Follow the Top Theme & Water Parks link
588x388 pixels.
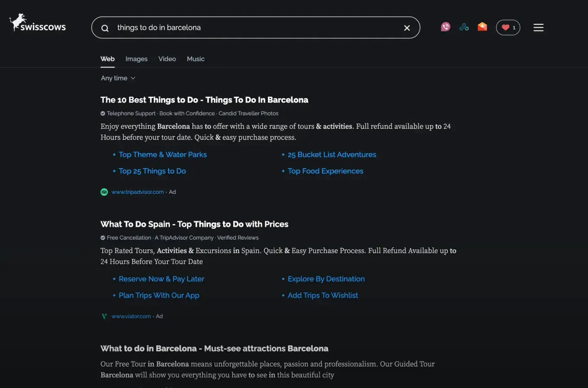[x=163, y=154]
